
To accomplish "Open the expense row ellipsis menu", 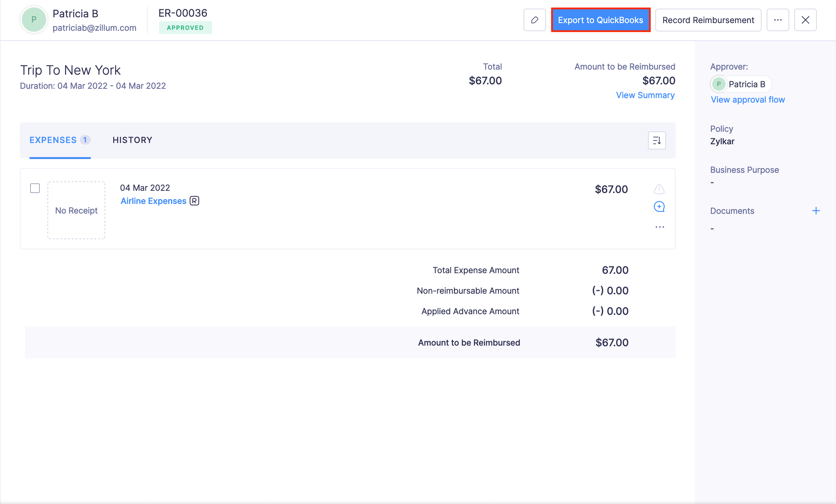I will [659, 227].
